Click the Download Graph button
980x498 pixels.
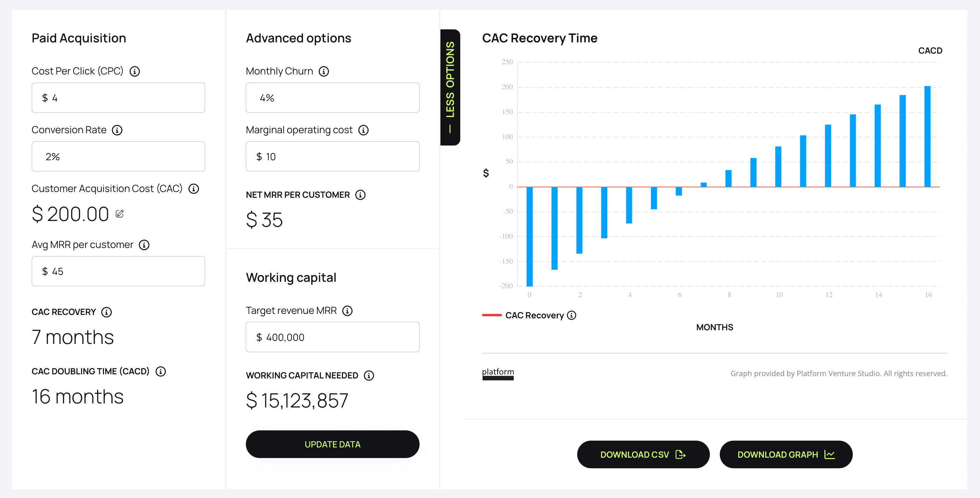click(x=786, y=455)
